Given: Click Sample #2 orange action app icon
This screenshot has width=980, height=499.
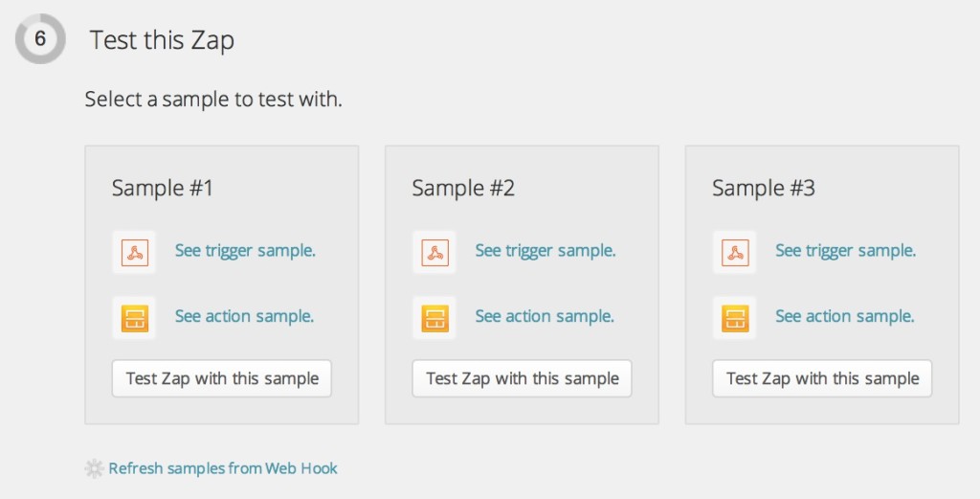Looking at the screenshot, I should coord(434,318).
